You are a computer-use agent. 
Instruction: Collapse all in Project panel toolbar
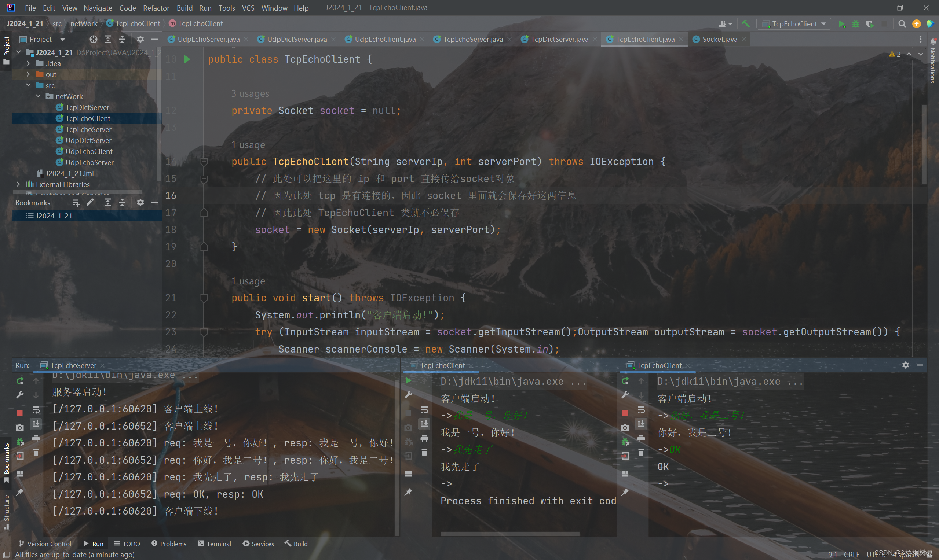[x=122, y=39]
